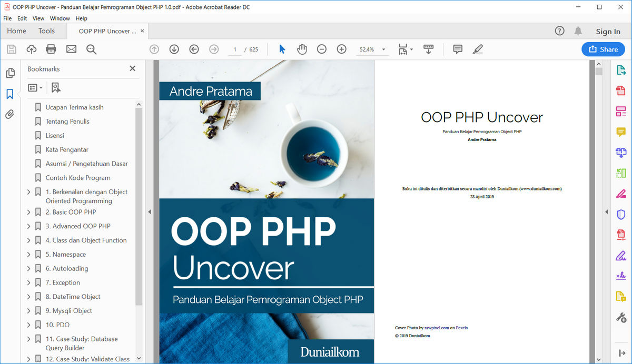Open the Attachments paperclip panel
The image size is (632, 364).
10,114
